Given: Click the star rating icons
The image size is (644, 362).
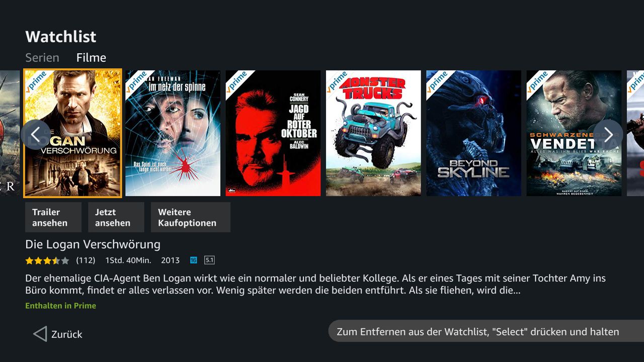Looking at the screenshot, I should (47, 260).
